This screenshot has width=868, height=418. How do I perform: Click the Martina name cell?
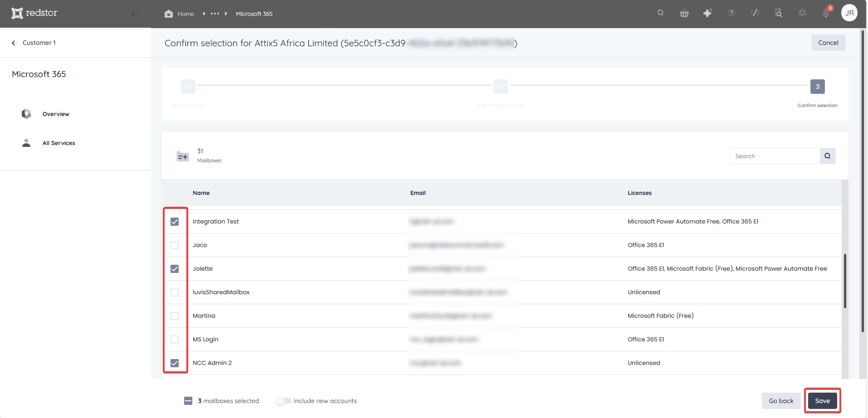[x=204, y=316]
